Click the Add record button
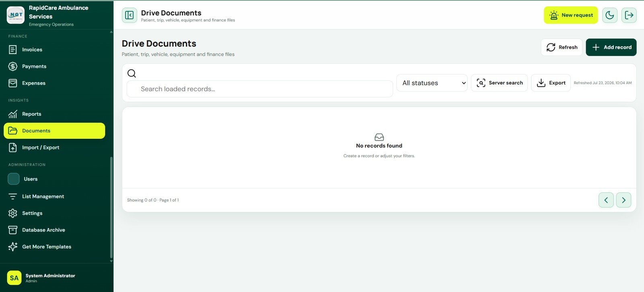This screenshot has width=644, height=292. pyautogui.click(x=611, y=47)
